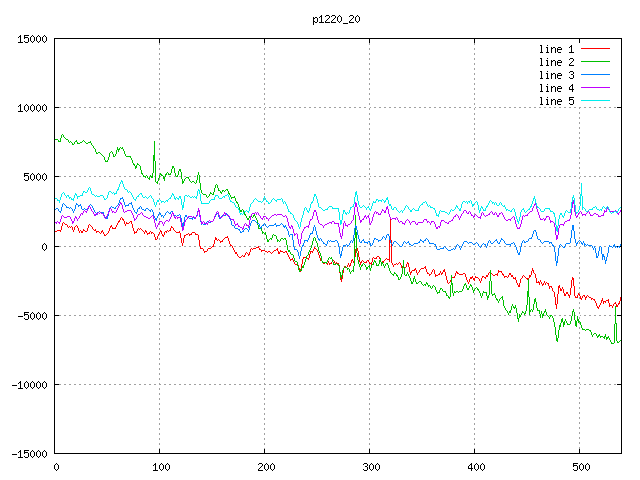The width and height of the screenshot is (640, 480).
Task: Select the "line 2" legend label
Action: tap(556, 62)
